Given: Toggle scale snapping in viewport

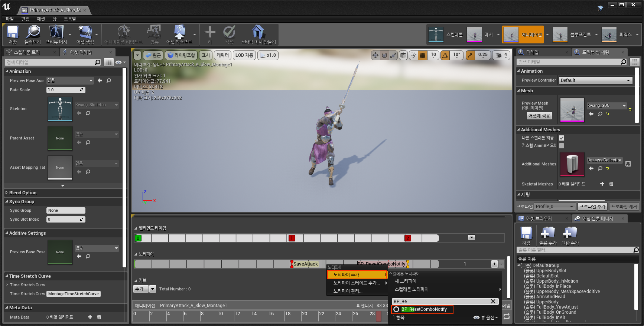Looking at the screenshot, I should click(470, 55).
